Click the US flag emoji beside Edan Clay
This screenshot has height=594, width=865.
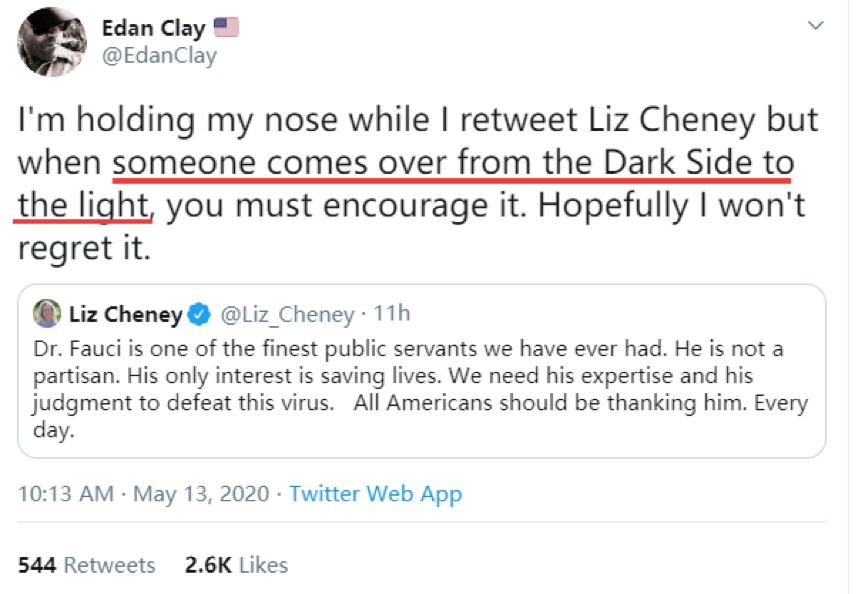point(226,27)
